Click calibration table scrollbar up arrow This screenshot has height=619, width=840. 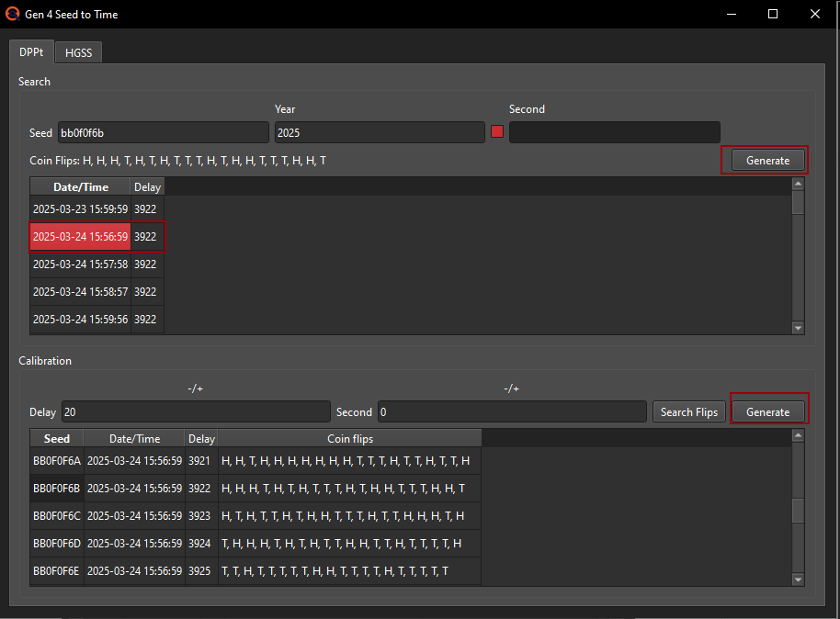[x=798, y=435]
